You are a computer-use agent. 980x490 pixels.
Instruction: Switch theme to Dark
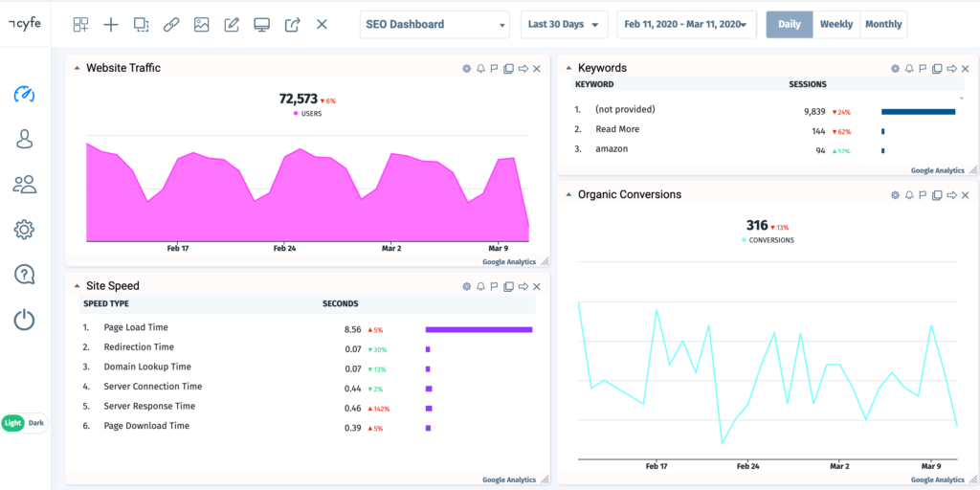point(36,423)
